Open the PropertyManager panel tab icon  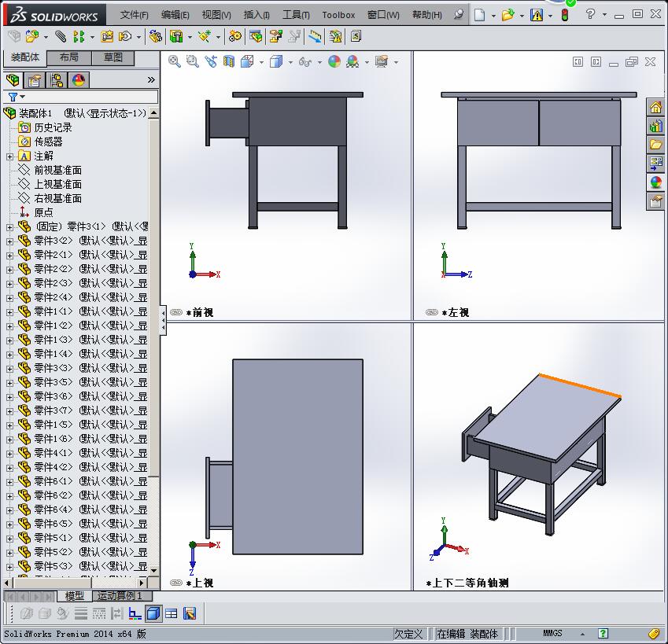[35, 80]
